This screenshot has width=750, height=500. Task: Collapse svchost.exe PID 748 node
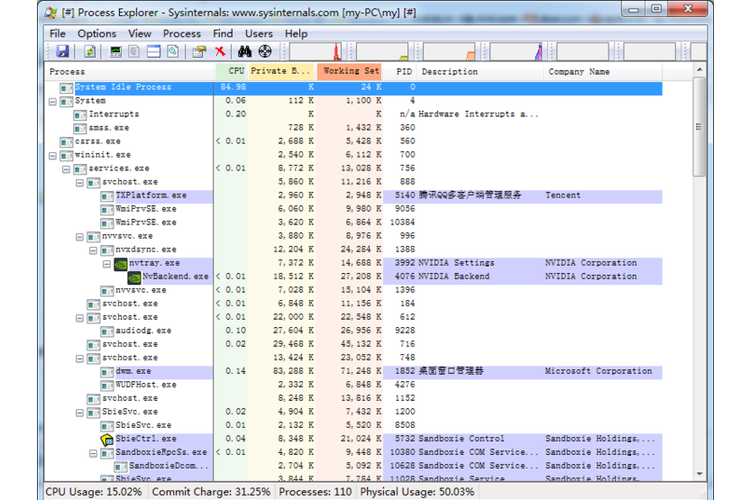pos(79,358)
